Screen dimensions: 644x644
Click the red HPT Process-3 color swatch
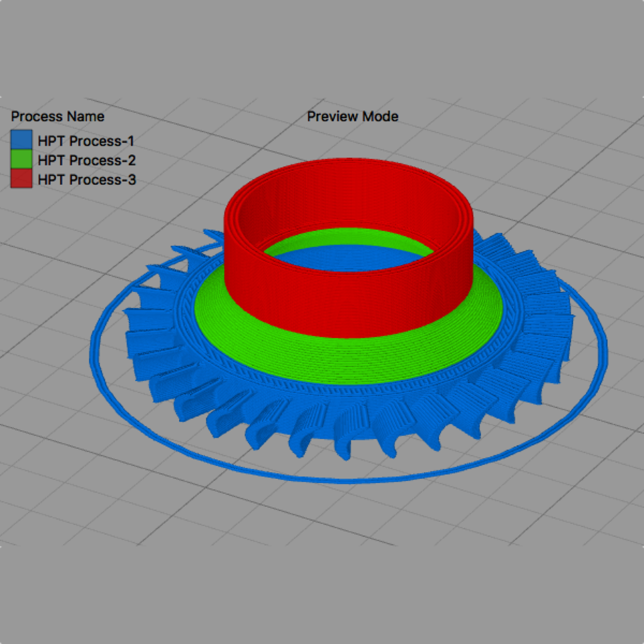click(21, 179)
